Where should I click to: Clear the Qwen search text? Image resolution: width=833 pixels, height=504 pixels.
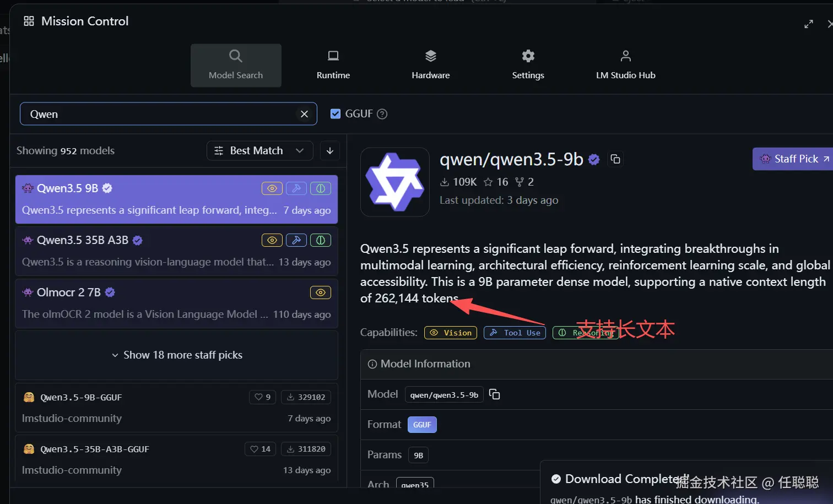(x=304, y=114)
